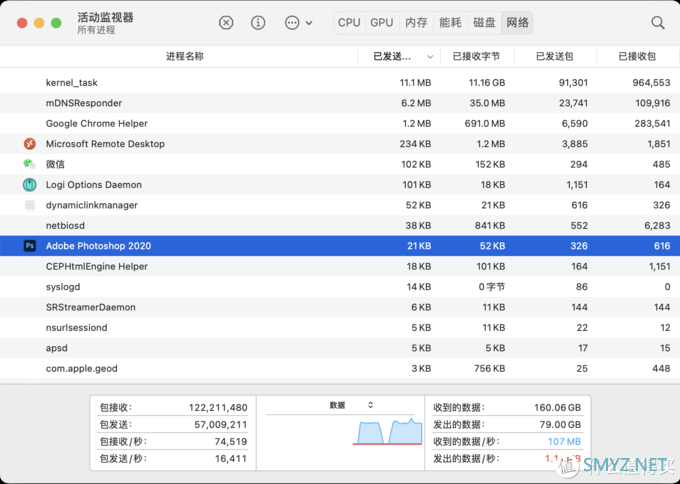Image resolution: width=680 pixels, height=484 pixels.
Task: Sort by 已发送包 column header
Action: point(555,56)
